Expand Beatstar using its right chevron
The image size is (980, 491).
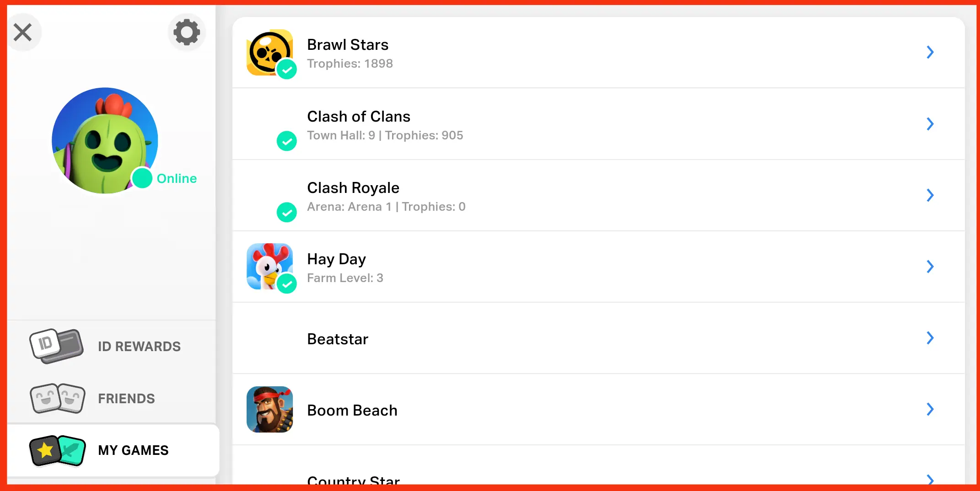click(930, 338)
